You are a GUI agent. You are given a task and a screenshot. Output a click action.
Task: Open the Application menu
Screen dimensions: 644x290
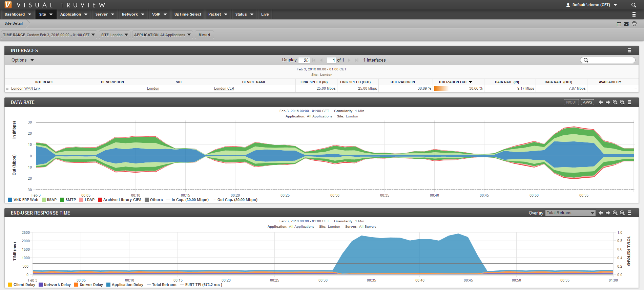(74, 14)
